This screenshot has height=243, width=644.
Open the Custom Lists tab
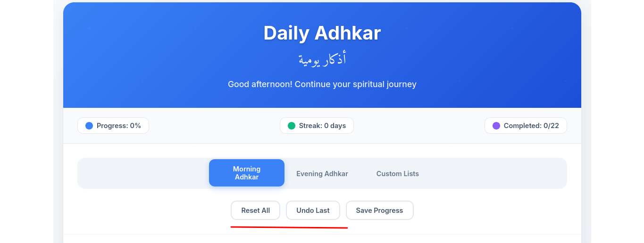pyautogui.click(x=398, y=174)
